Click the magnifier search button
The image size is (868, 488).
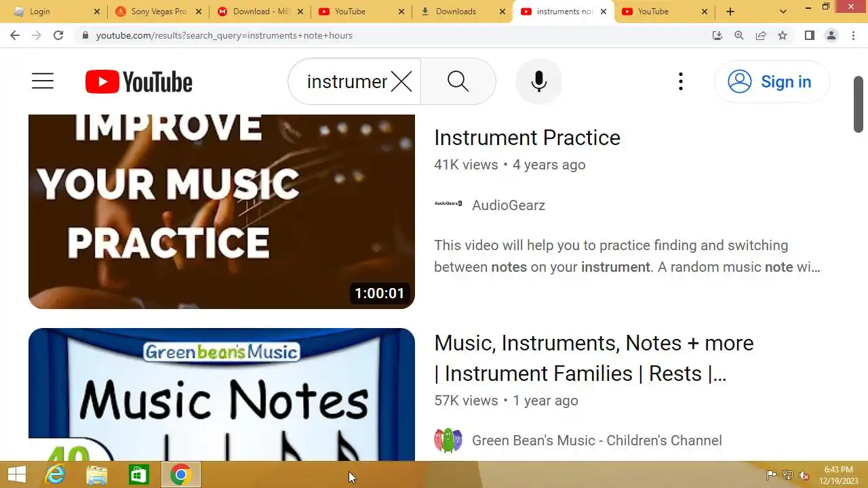coord(458,81)
